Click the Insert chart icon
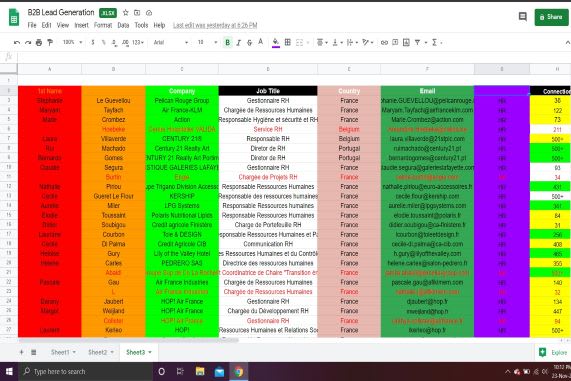The image size is (571, 381). tap(406, 42)
